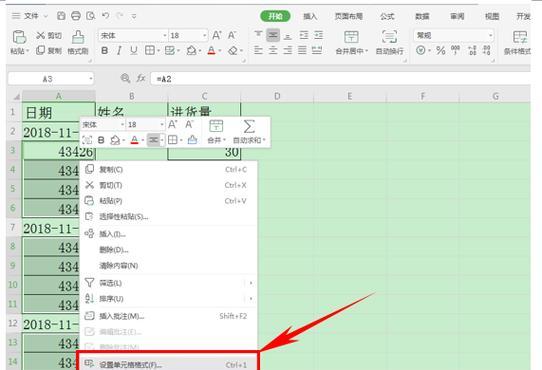Select column D header
The image size is (542, 370).
point(277,96)
